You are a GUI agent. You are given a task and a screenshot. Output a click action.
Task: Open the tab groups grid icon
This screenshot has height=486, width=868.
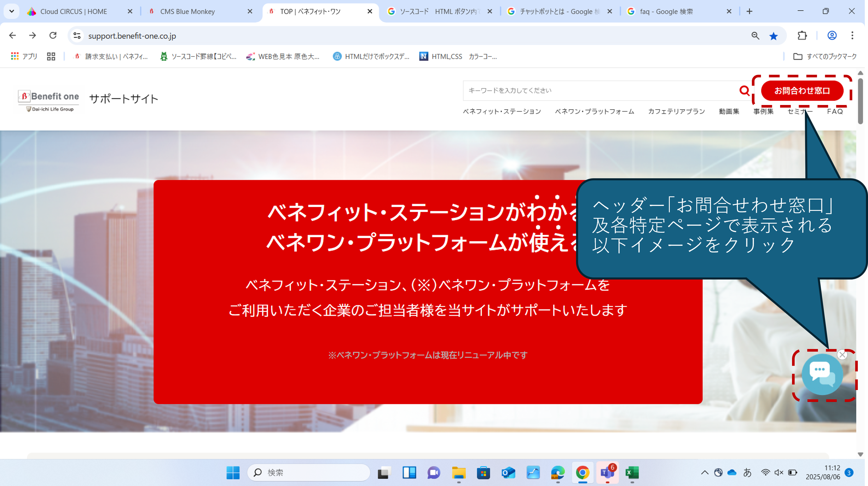tap(51, 56)
